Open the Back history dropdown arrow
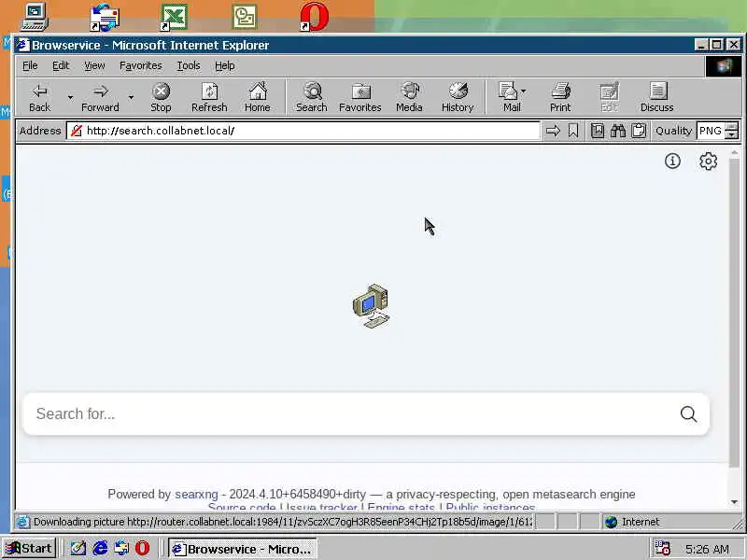The height and width of the screenshot is (560, 747). pos(70,97)
